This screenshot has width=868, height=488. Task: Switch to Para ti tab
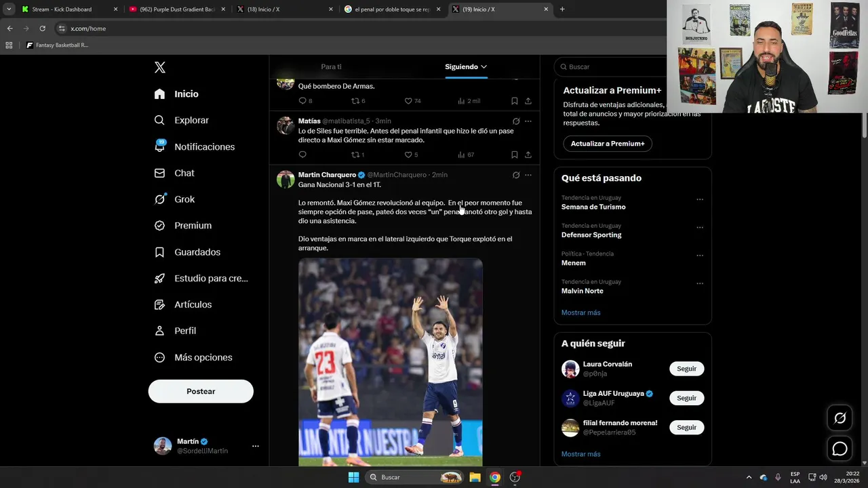click(x=331, y=66)
